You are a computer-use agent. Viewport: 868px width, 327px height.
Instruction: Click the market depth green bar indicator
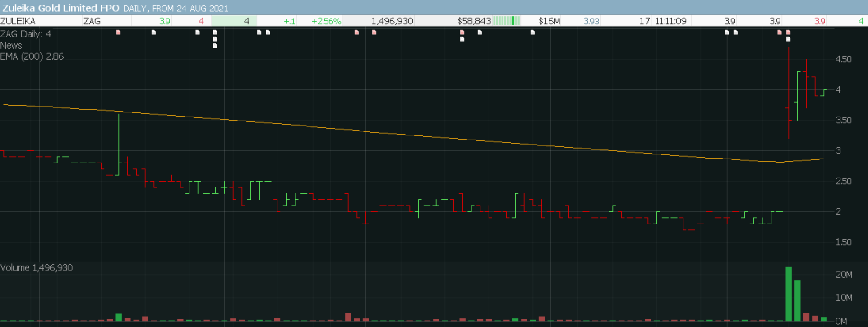507,21
